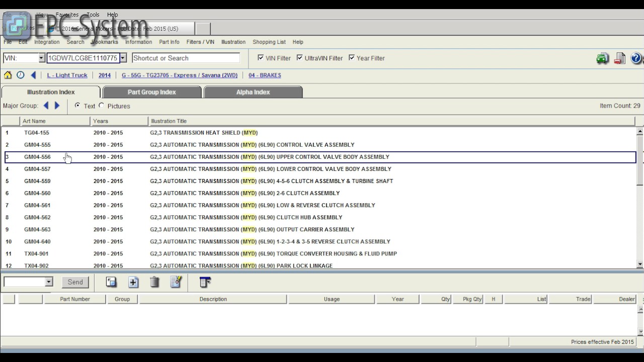The image size is (644, 362).
Task: Select row GM04-555 Control Valve Assembly
Action: click(320, 145)
